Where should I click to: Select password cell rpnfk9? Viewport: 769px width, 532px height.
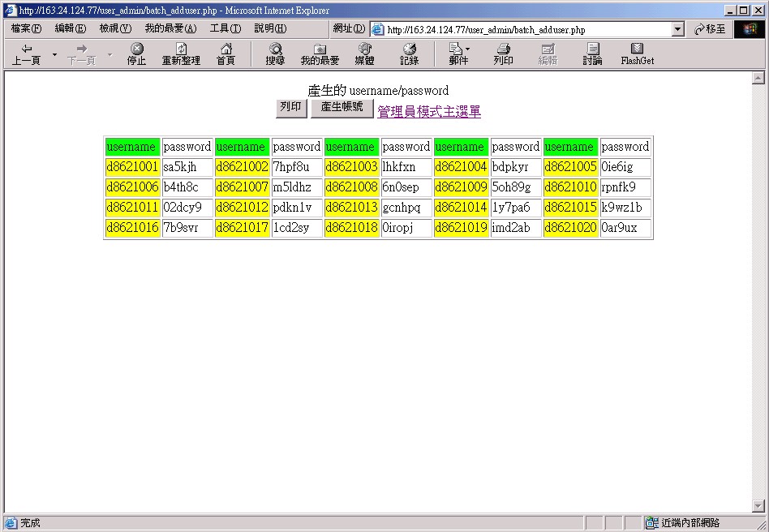[x=625, y=187]
